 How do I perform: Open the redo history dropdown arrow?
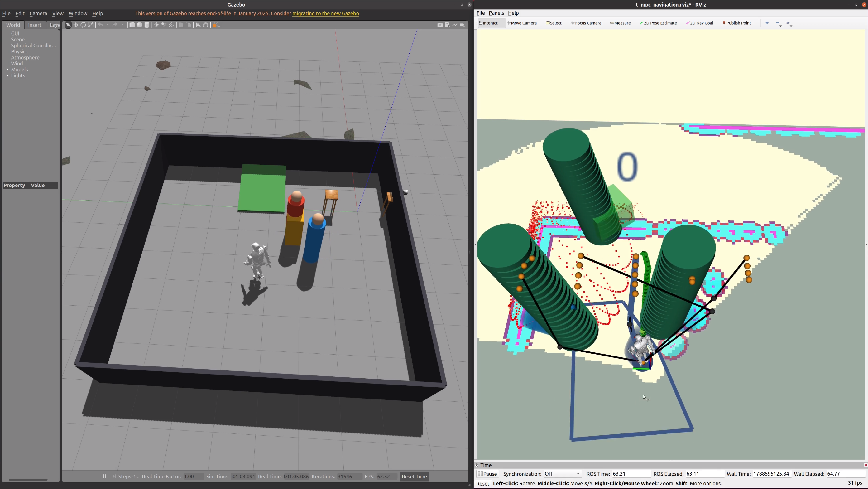coord(122,25)
